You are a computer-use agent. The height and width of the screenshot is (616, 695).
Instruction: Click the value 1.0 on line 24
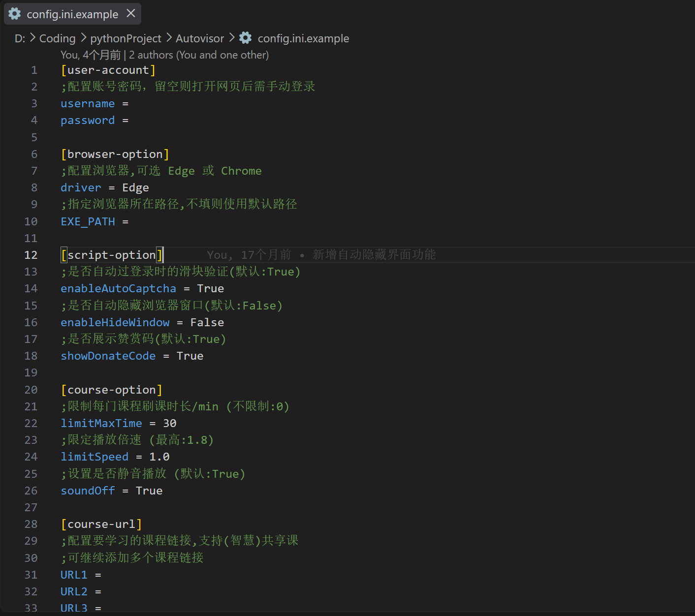(x=159, y=457)
